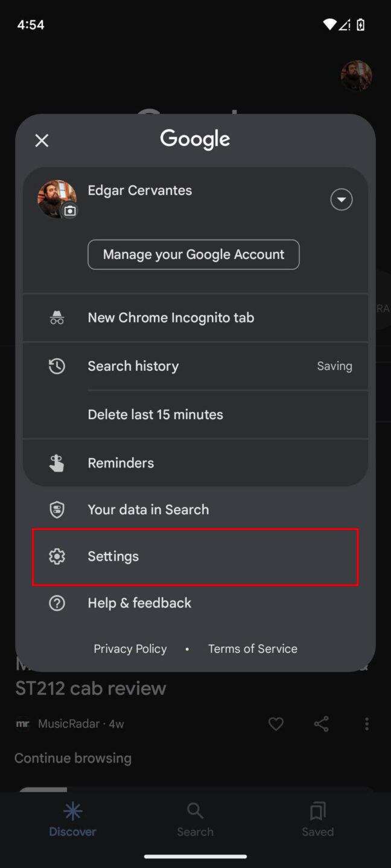Tap the Help & feedback question mark icon
The image size is (391, 868).
(57, 603)
